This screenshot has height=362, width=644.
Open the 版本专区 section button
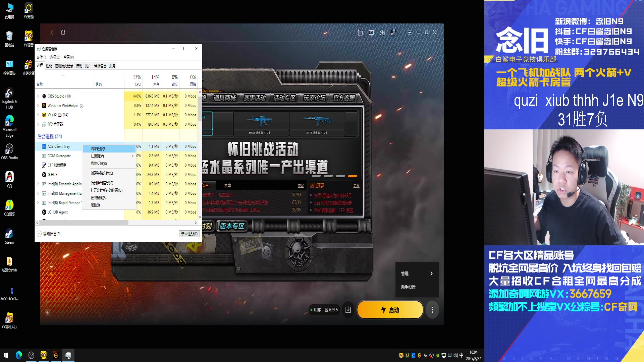pyautogui.click(x=232, y=226)
